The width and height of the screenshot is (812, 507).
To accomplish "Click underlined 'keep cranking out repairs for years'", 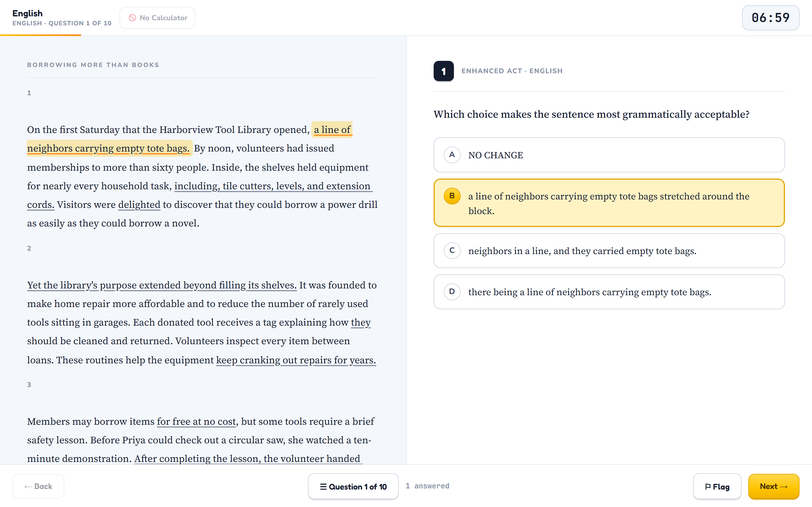I will 296,360.
